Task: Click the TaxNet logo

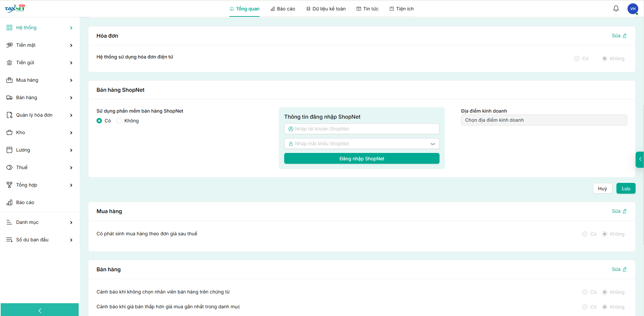Action: pos(15,8)
